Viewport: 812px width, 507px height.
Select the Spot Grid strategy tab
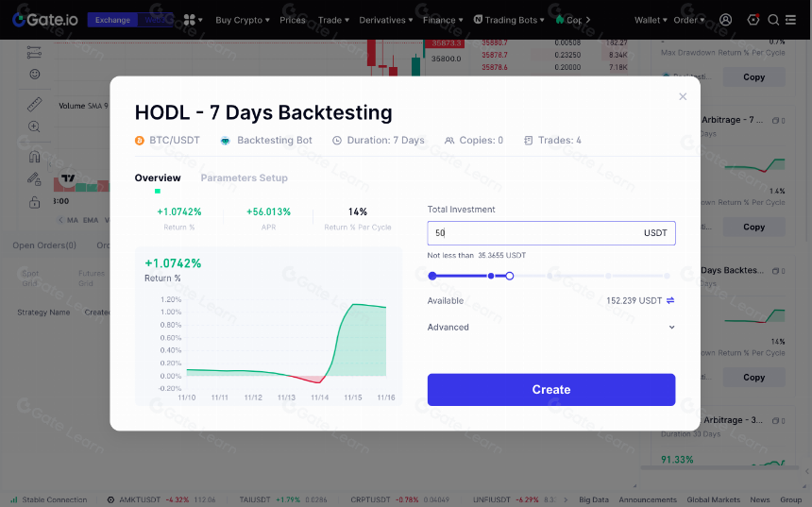[30, 279]
